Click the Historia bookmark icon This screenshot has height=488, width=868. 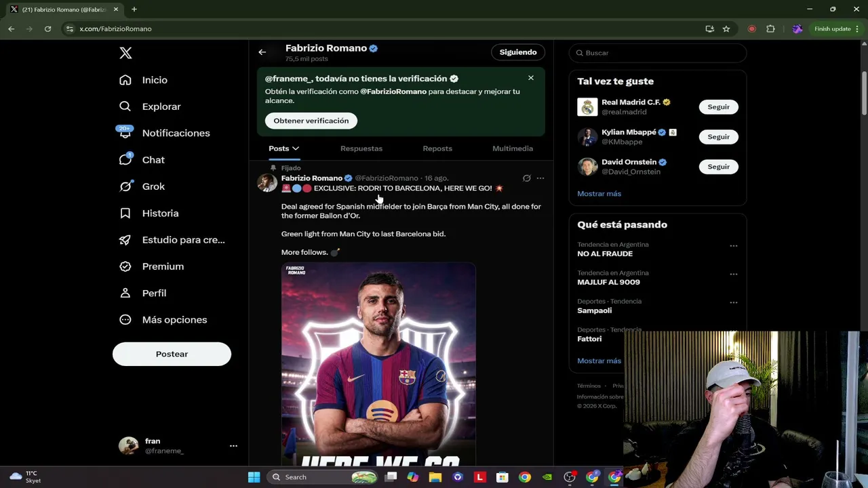pos(125,213)
